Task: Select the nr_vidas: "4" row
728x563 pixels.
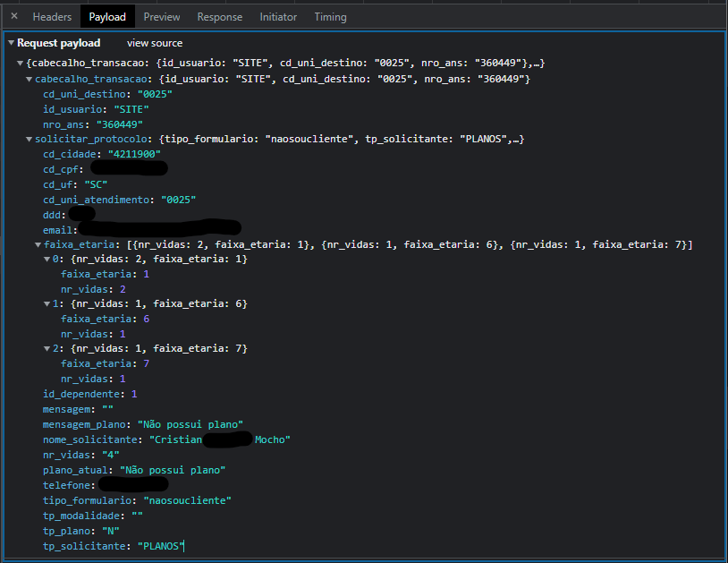Action: [x=81, y=456]
